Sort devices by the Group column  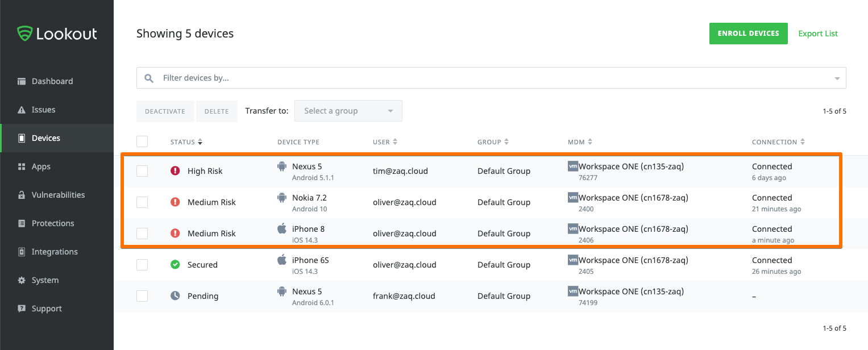coord(493,142)
